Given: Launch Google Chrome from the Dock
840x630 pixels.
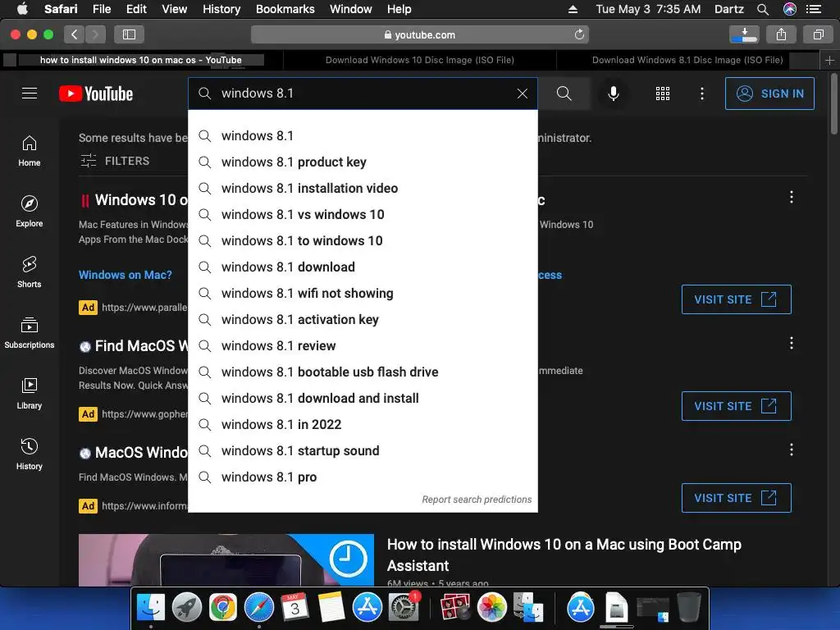Looking at the screenshot, I should 223,608.
